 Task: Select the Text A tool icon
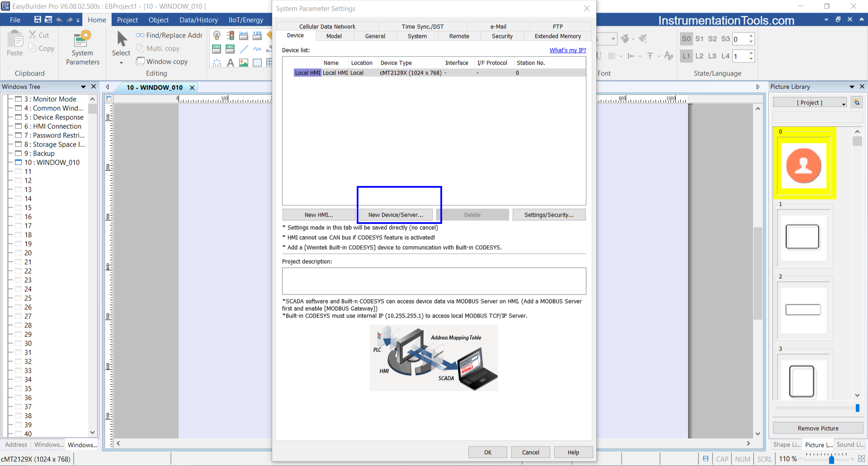point(230,62)
